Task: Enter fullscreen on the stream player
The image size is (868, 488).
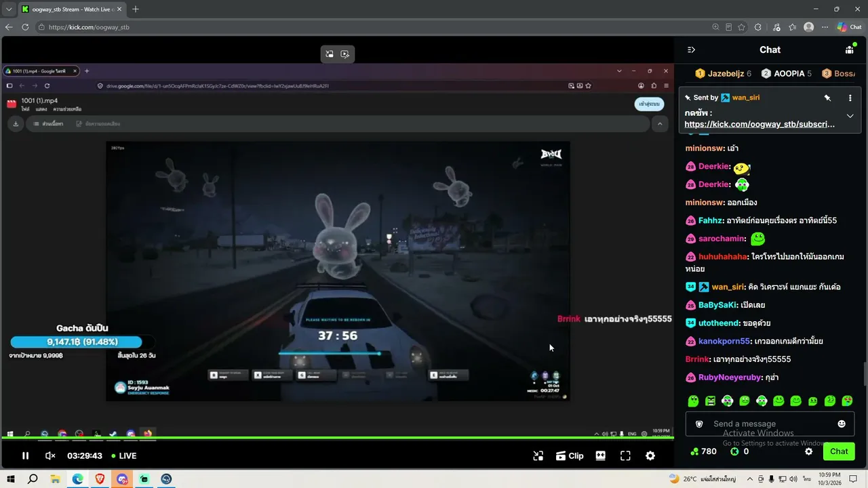Action: pyautogui.click(x=625, y=456)
